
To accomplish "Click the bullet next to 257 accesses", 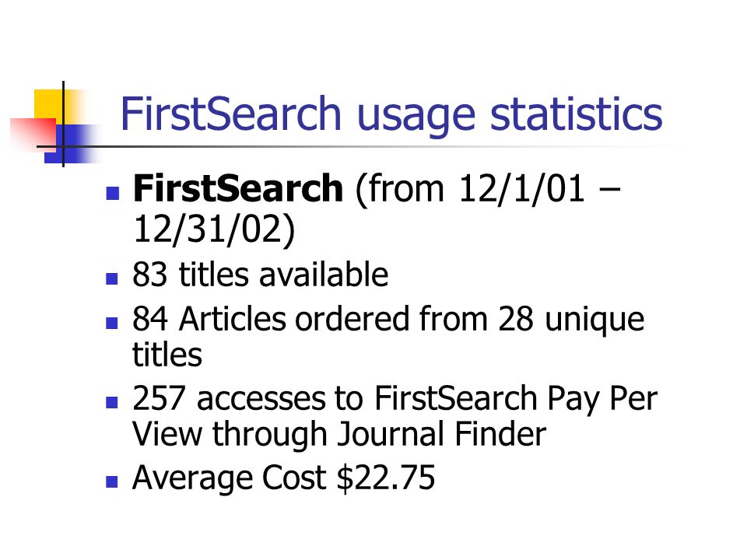I will point(112,402).
